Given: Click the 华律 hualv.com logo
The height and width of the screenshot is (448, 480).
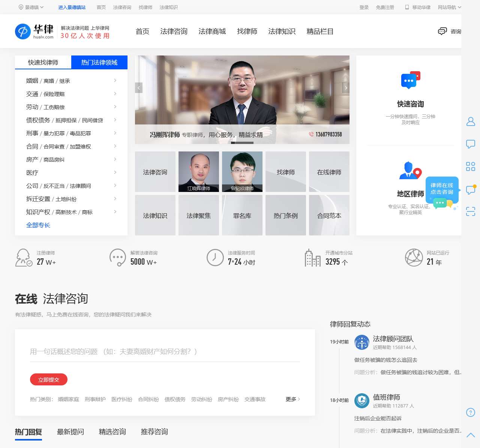Looking at the screenshot, I should click(34, 31).
